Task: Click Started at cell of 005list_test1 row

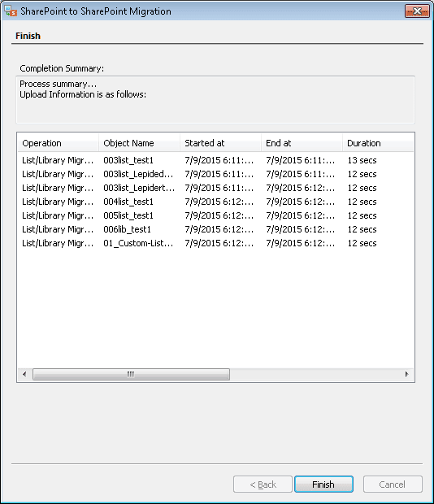Action: pyautogui.click(x=219, y=215)
